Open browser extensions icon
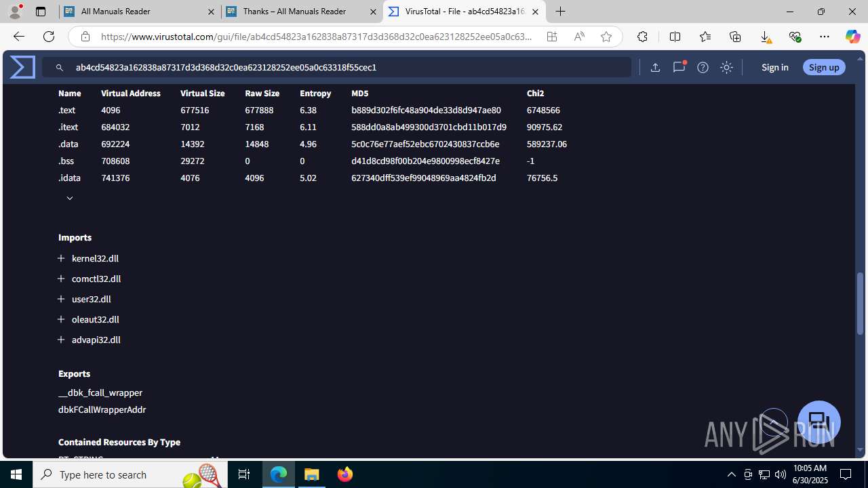868x488 pixels. [x=642, y=37]
